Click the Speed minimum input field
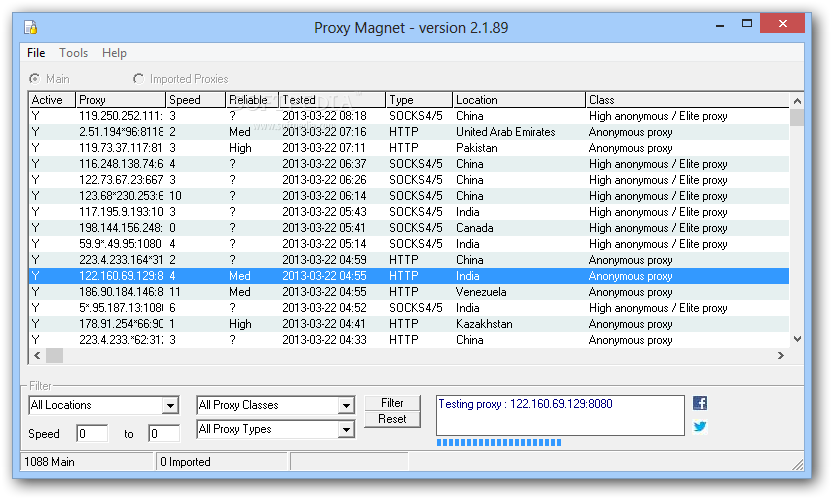Screen dimensions: 832x499 tap(92, 433)
